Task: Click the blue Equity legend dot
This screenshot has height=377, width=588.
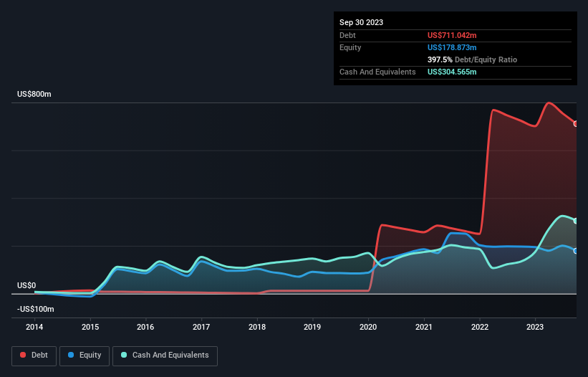Action: pyautogui.click(x=69, y=355)
